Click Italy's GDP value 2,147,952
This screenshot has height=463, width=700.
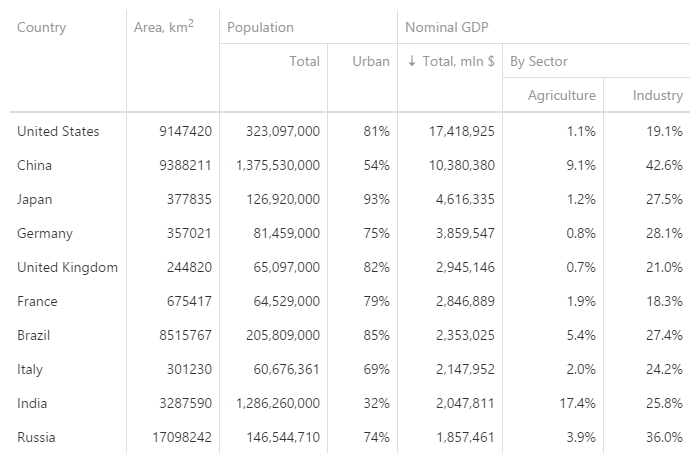tap(465, 369)
